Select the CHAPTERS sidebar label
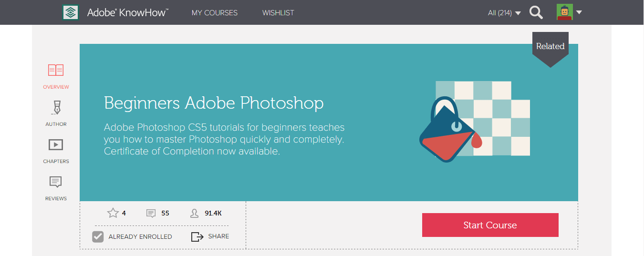Screen dimensions: 644x256 click(x=56, y=161)
